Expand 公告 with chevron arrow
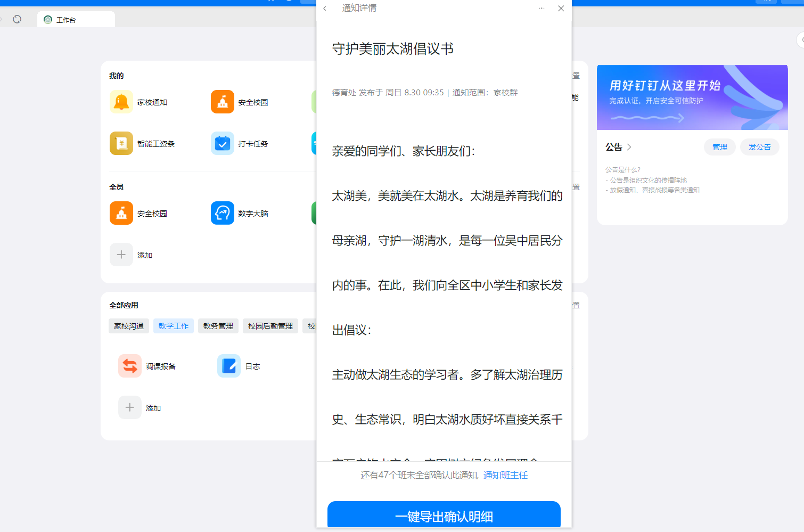 [629, 147]
